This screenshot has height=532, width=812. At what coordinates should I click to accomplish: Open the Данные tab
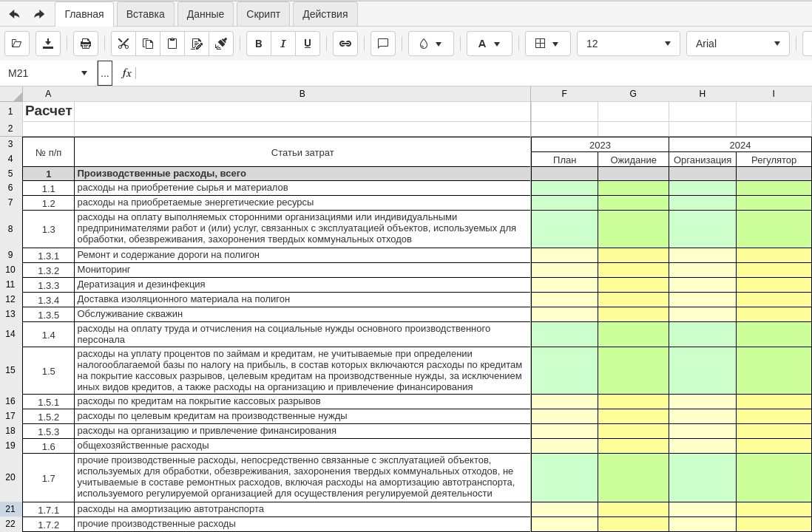point(206,14)
